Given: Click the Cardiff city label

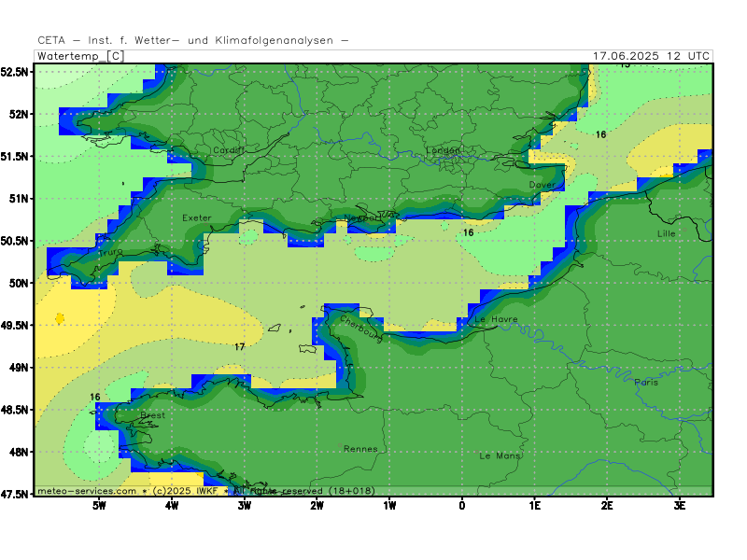Looking at the screenshot, I should (x=229, y=150).
